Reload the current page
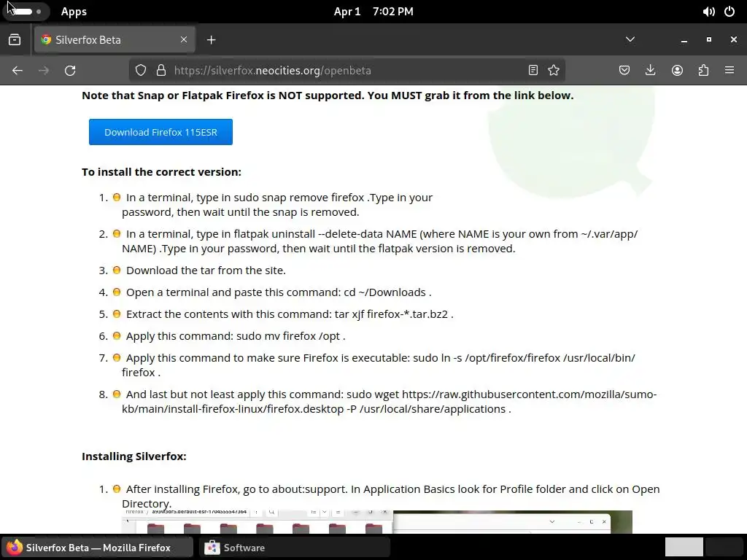747x560 pixels. click(x=70, y=71)
